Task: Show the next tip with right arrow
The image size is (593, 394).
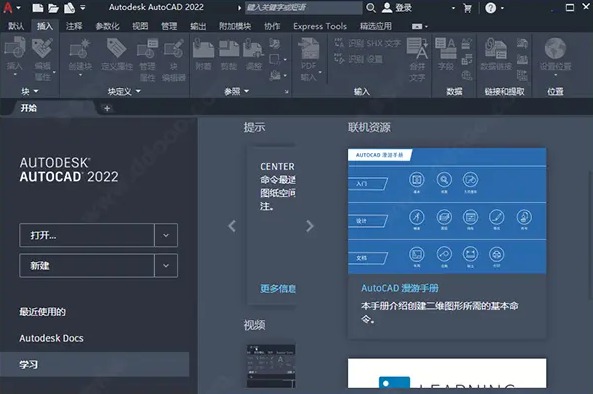Action: pos(310,226)
